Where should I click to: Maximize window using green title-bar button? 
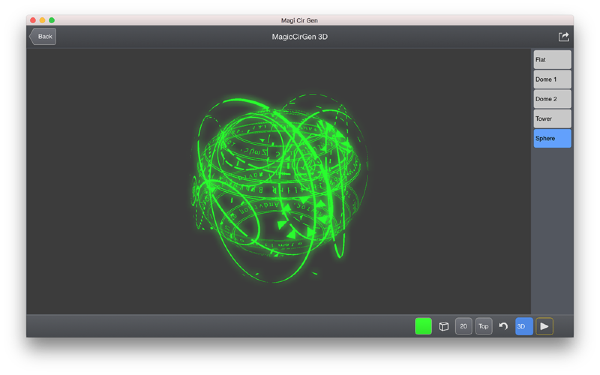(x=52, y=20)
